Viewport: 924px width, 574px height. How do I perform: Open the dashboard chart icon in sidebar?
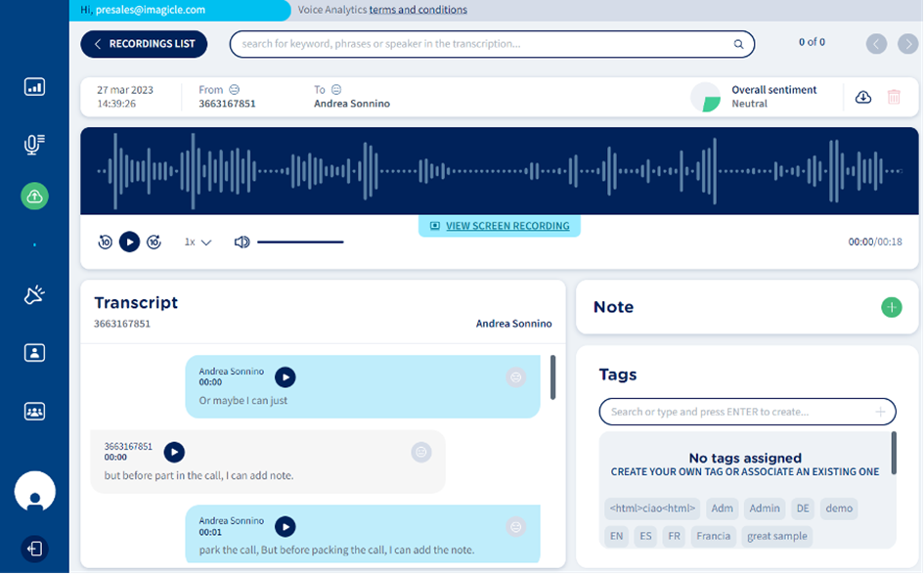click(x=34, y=87)
